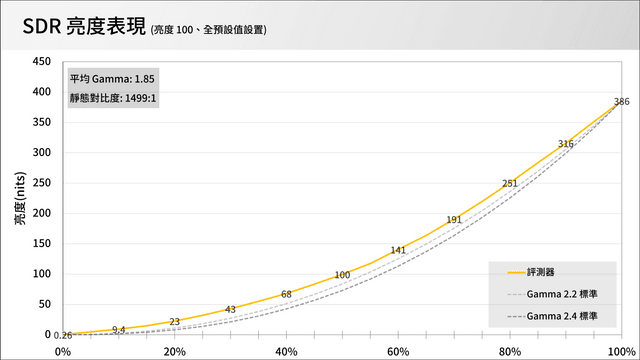
Task: Click the dashed line sample beside Gamma 2.4
Action: [516, 316]
